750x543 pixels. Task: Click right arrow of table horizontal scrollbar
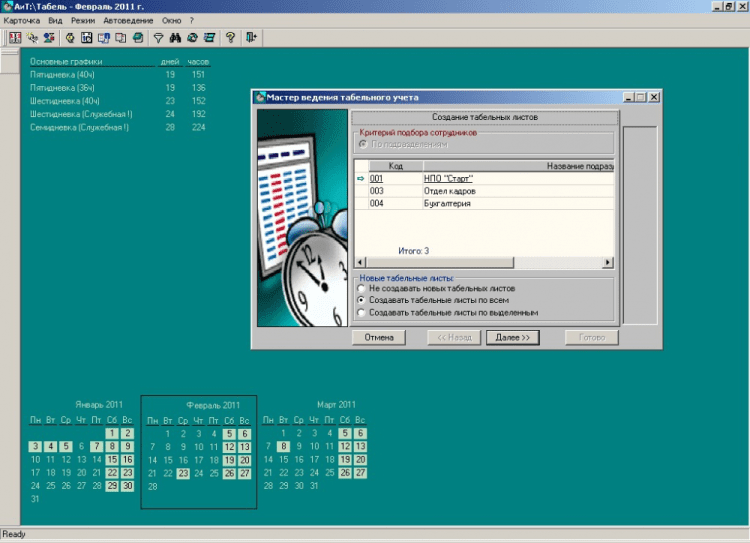(x=607, y=262)
